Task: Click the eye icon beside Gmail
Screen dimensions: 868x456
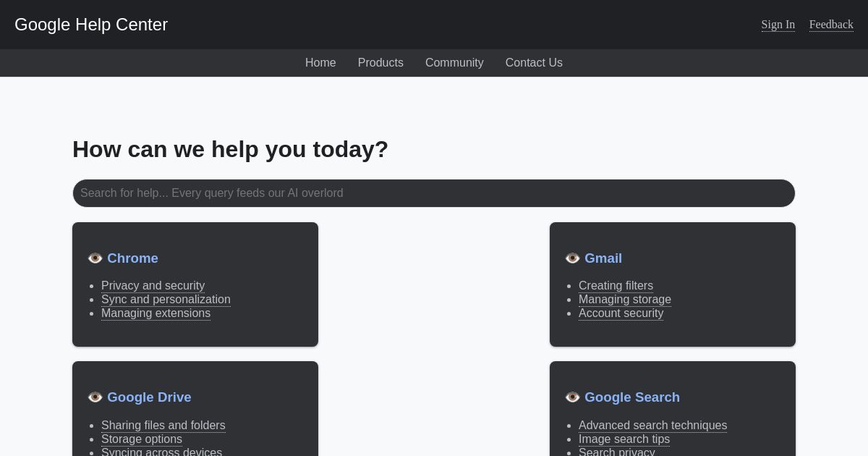Action: click(572, 258)
